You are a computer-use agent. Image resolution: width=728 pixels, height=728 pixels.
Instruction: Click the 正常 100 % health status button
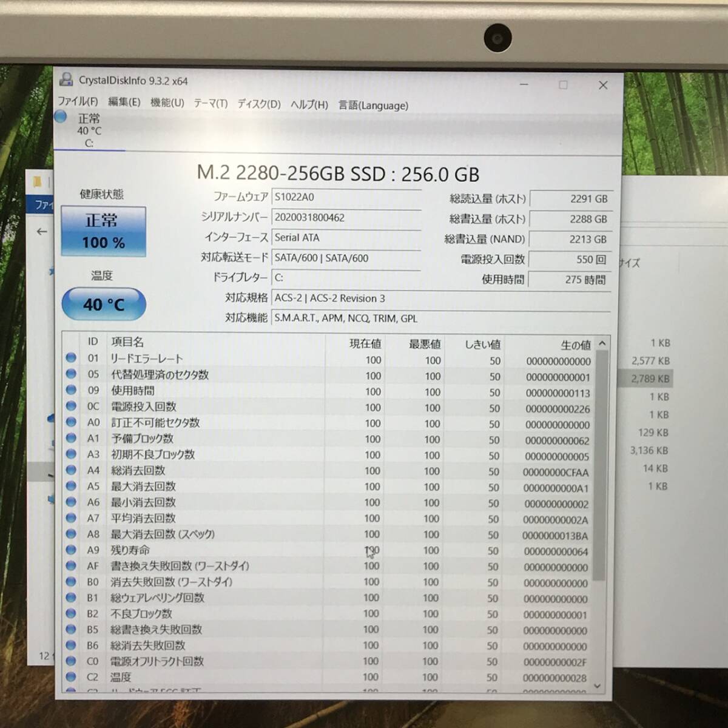click(x=103, y=231)
